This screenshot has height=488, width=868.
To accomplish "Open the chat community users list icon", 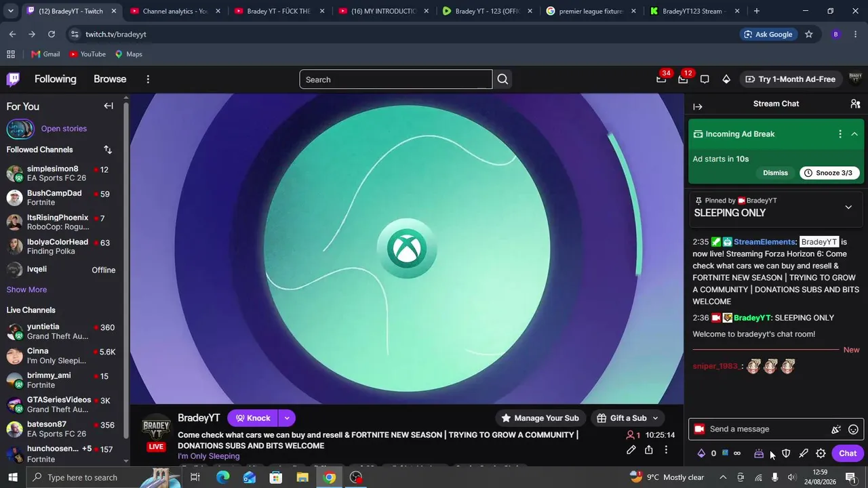I will pyautogui.click(x=855, y=104).
